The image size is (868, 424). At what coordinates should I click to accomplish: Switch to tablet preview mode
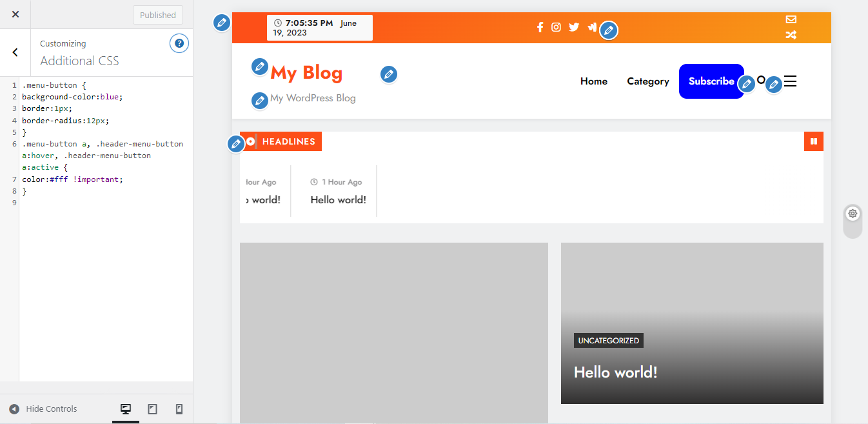[153, 409]
